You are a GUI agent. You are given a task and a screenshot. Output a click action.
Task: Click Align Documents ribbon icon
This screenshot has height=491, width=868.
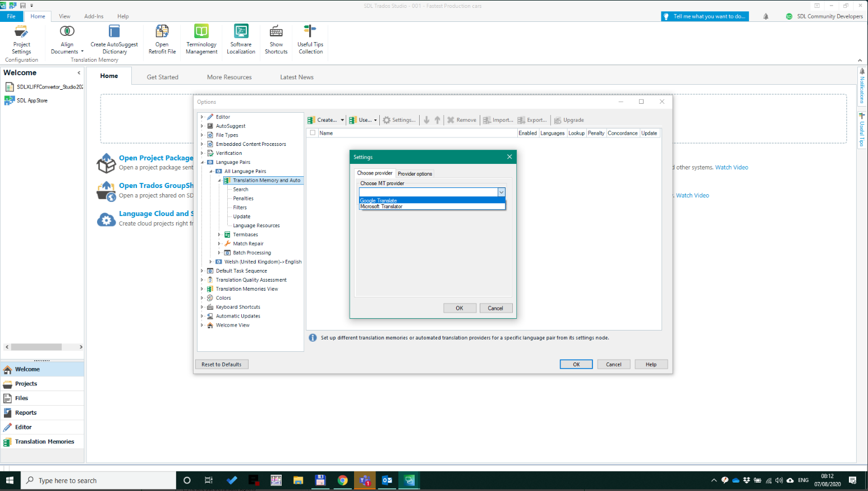coord(67,39)
